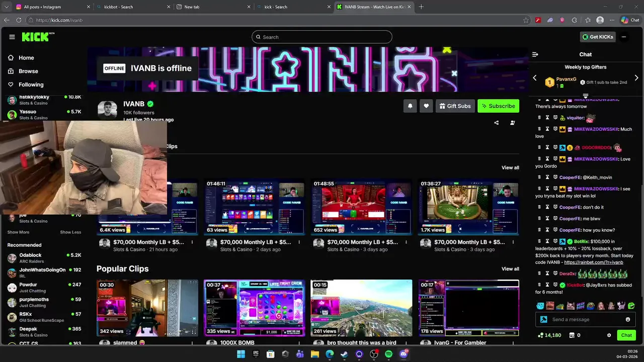Open the Discord taskbar icon
The width and height of the screenshot is (644, 362).
[x=404, y=354]
